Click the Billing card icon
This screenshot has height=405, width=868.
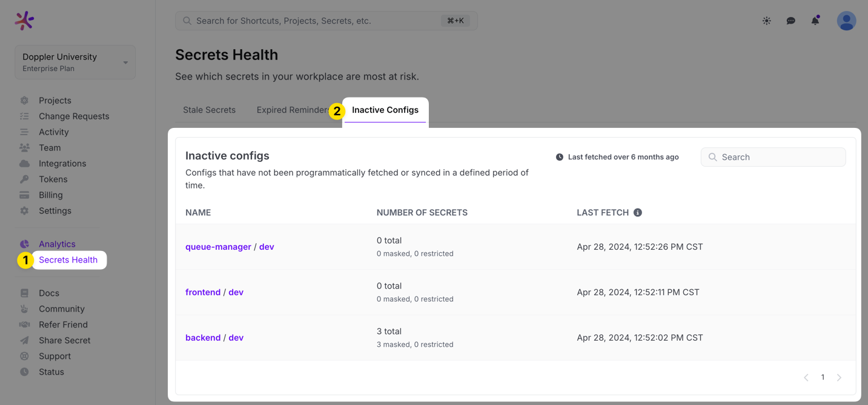(24, 195)
